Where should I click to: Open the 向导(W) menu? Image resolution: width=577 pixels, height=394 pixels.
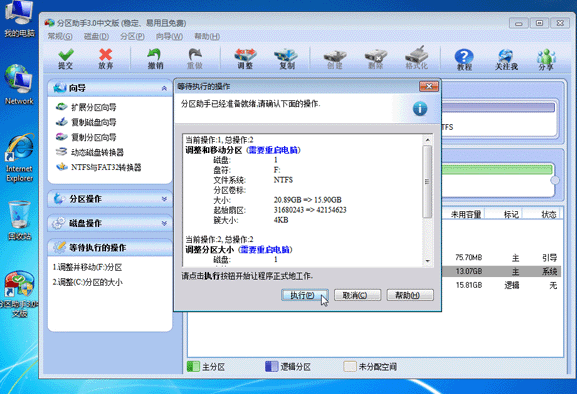coord(169,36)
